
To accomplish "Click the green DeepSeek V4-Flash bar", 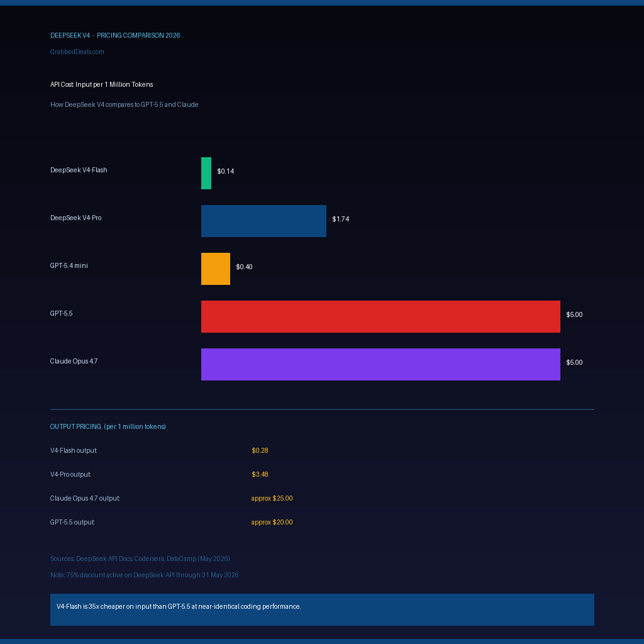I will pos(206,174).
